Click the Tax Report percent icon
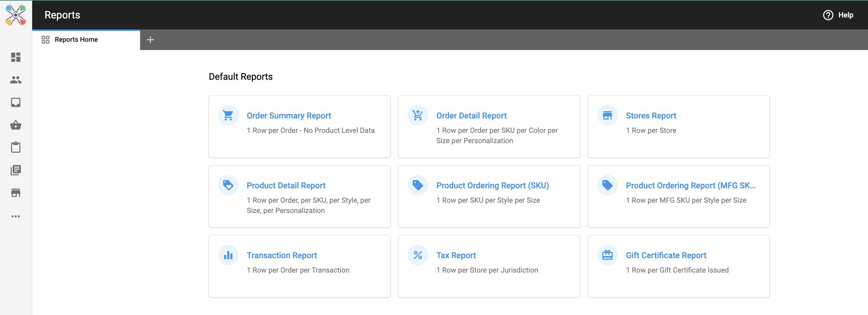 418,255
